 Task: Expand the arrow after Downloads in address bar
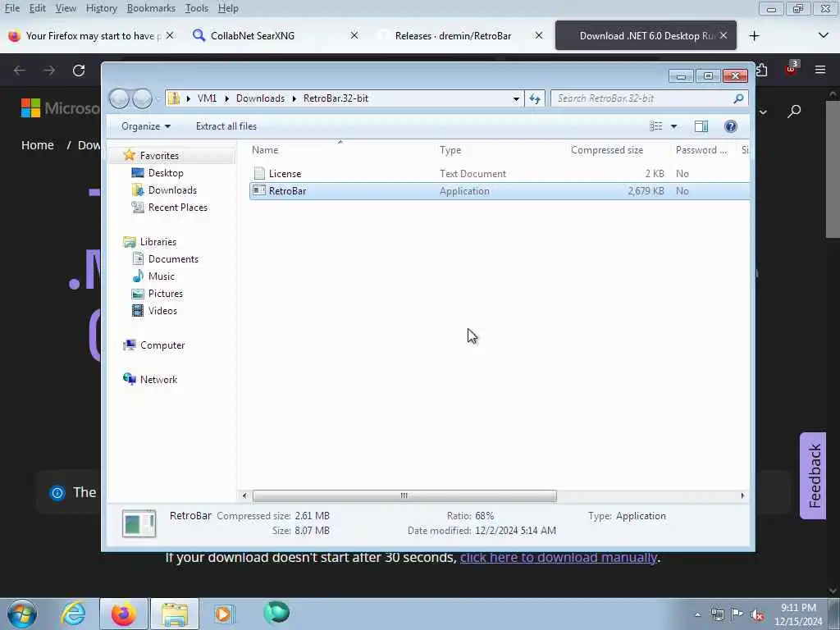(x=294, y=98)
